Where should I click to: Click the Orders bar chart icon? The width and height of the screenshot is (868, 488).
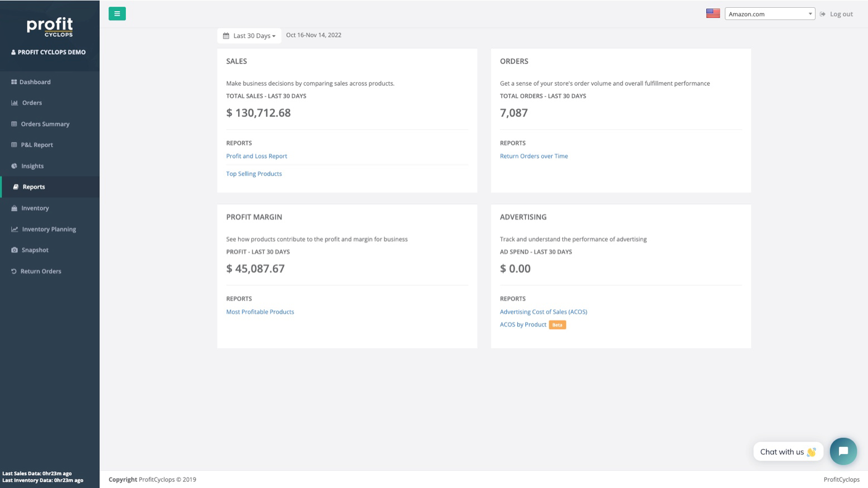[14, 103]
